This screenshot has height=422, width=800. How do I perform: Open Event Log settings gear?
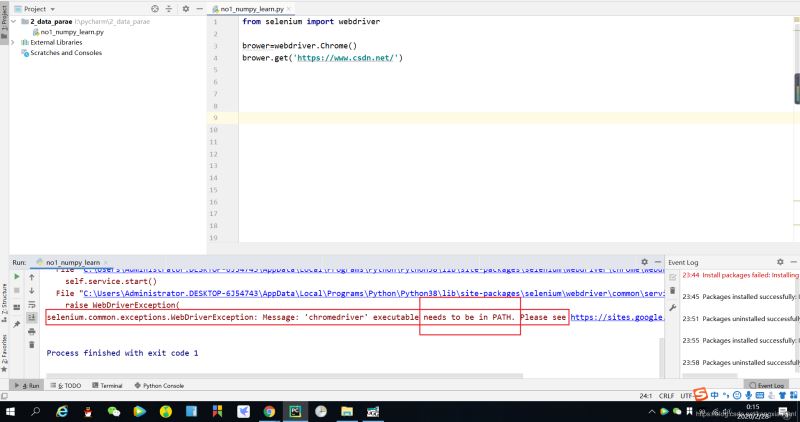[780, 262]
